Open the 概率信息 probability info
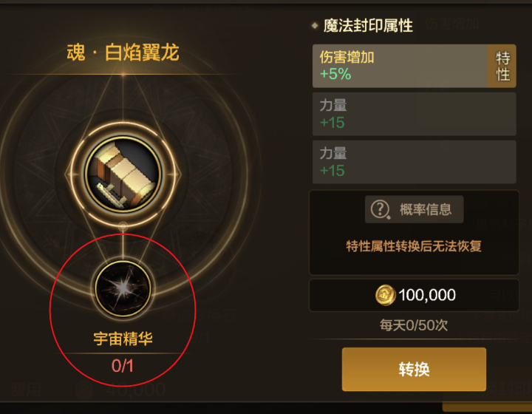The height and width of the screenshot is (414, 532). click(414, 209)
